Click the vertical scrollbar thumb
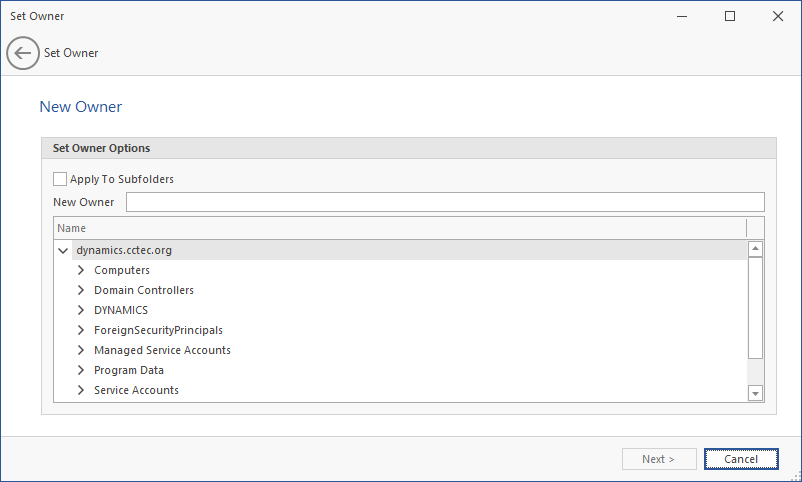 pos(756,307)
